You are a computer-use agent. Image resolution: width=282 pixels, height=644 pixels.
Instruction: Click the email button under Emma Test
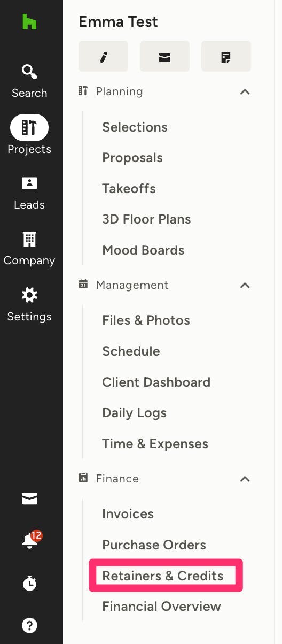pyautogui.click(x=164, y=56)
